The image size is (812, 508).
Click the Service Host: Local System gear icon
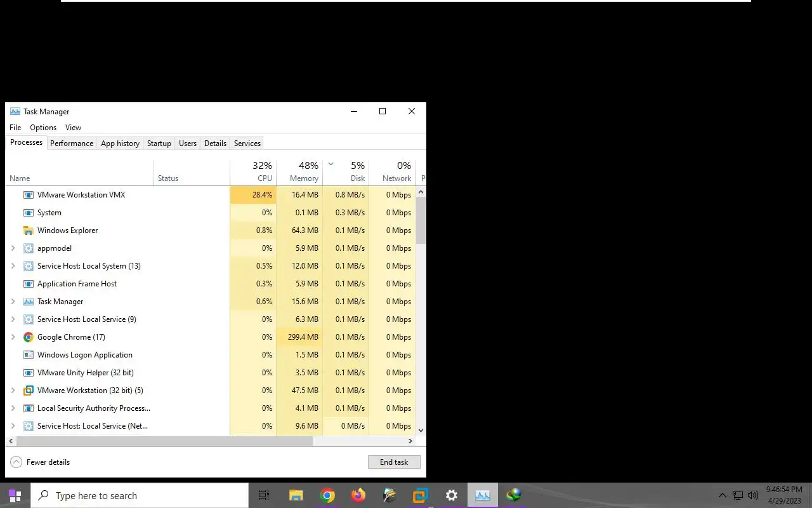[x=28, y=266]
